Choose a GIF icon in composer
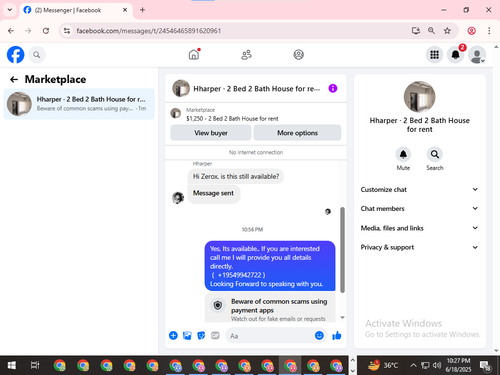500x375 pixels. tap(215, 335)
